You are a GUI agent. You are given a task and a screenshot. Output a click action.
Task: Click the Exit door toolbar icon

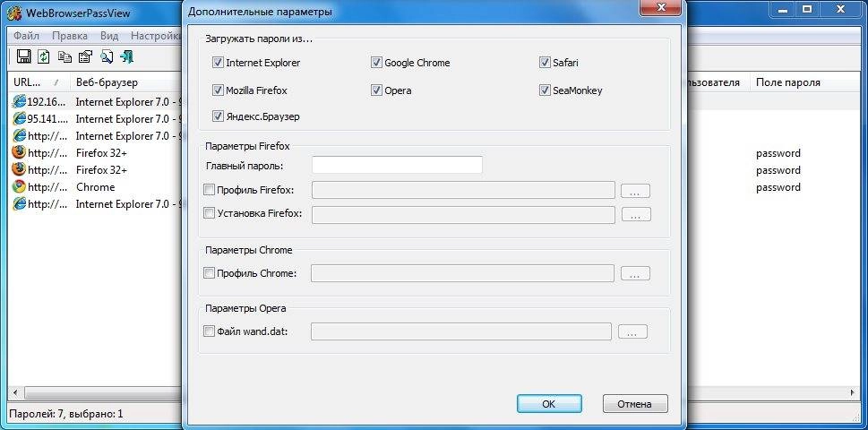pyautogui.click(x=127, y=56)
